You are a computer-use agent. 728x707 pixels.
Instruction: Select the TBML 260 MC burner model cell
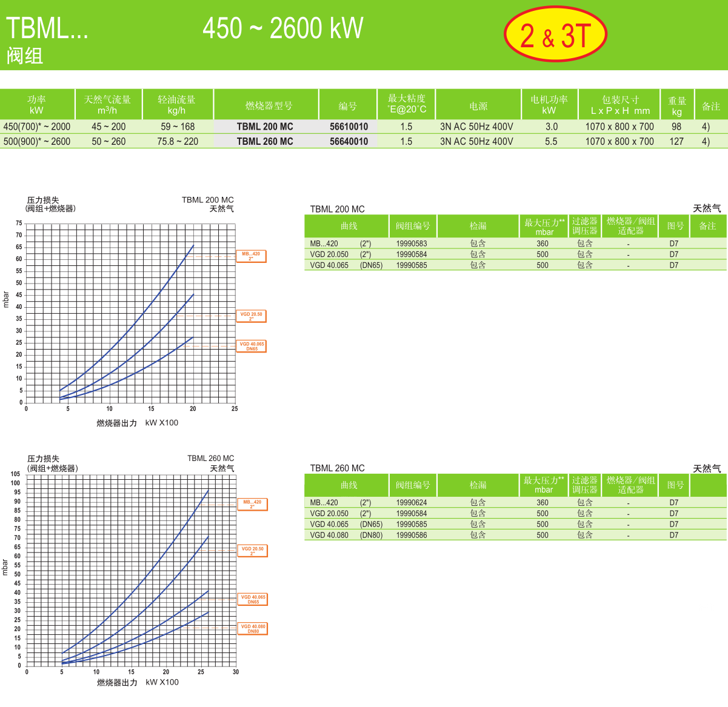[x=265, y=141]
